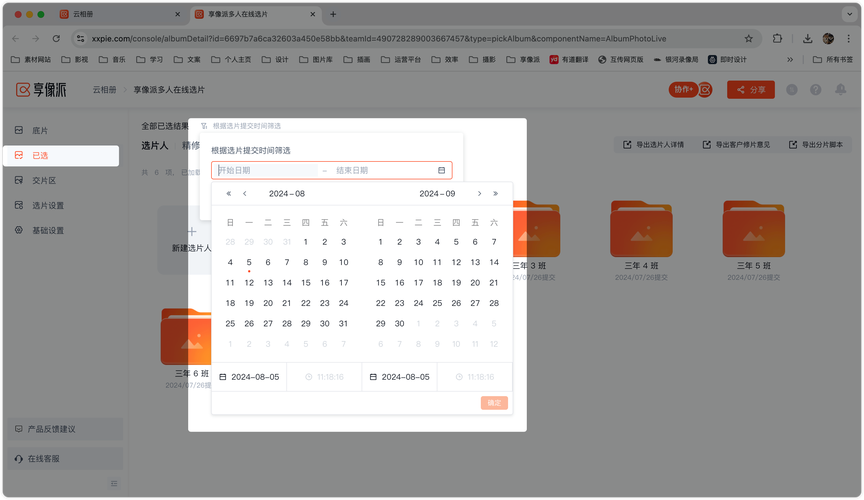Click the 底片 sidebar icon
Image resolution: width=864 pixels, height=500 pixels.
[19, 131]
